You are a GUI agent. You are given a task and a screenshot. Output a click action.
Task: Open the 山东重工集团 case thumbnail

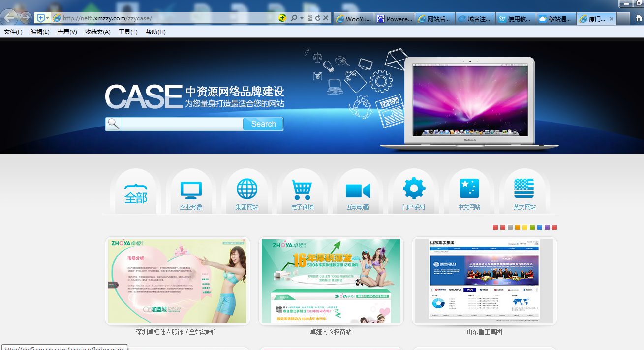pyautogui.click(x=485, y=281)
